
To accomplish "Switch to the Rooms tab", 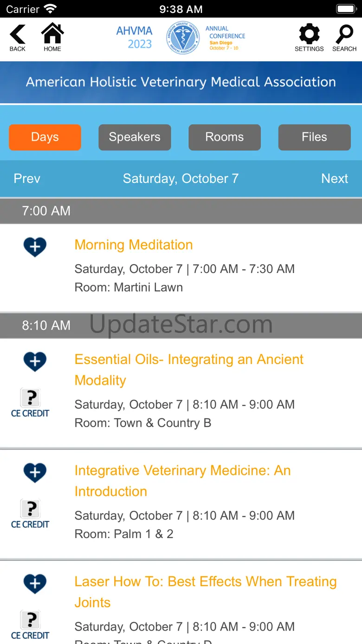I will (225, 137).
